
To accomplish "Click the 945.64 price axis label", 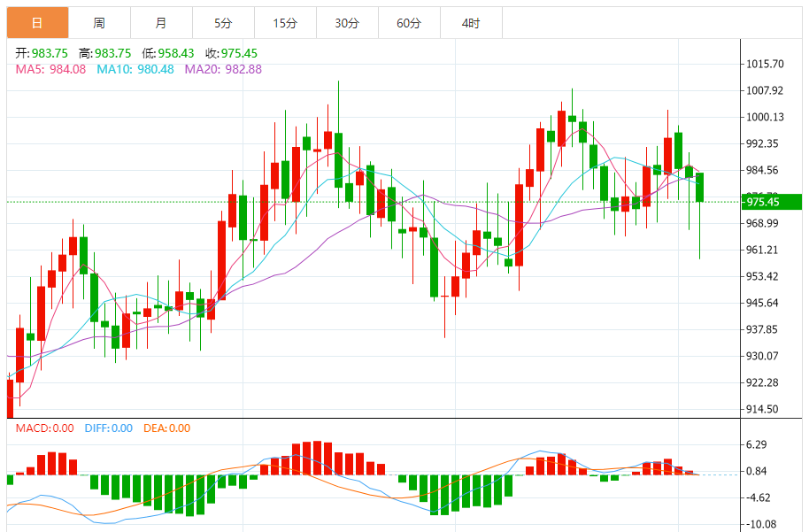I will pos(762,303).
